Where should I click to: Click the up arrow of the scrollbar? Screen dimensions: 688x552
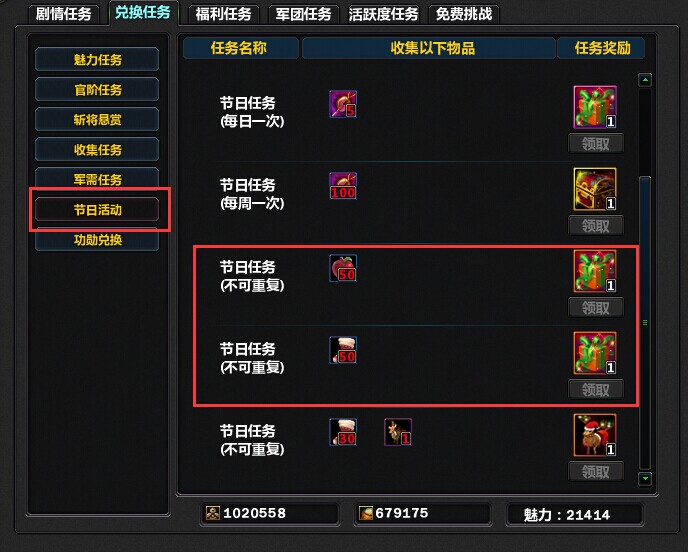[x=645, y=80]
